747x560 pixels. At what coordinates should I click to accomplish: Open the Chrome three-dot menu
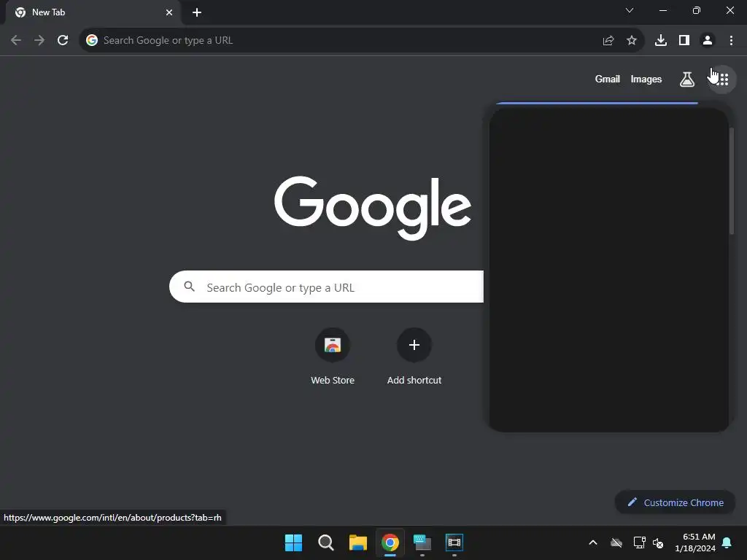[731, 41]
